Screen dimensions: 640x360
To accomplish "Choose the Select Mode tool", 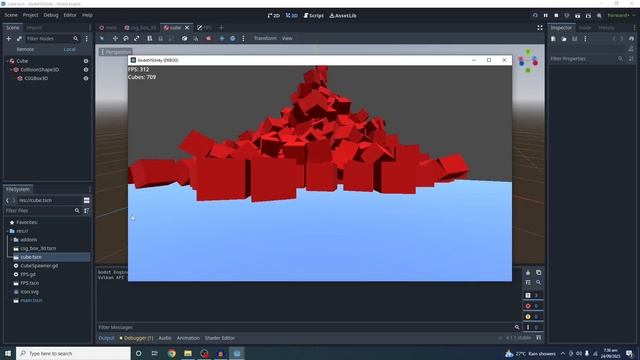I will (102, 38).
